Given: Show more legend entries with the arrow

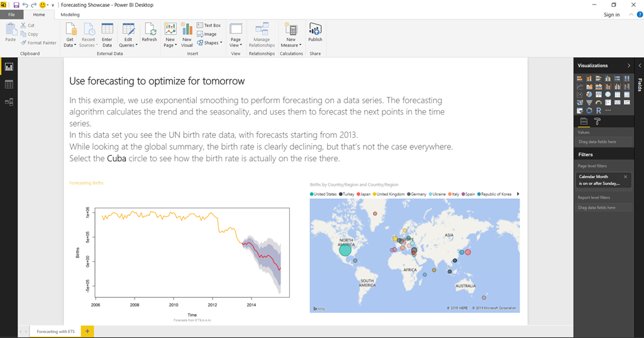Looking at the screenshot, I should tap(518, 194).
